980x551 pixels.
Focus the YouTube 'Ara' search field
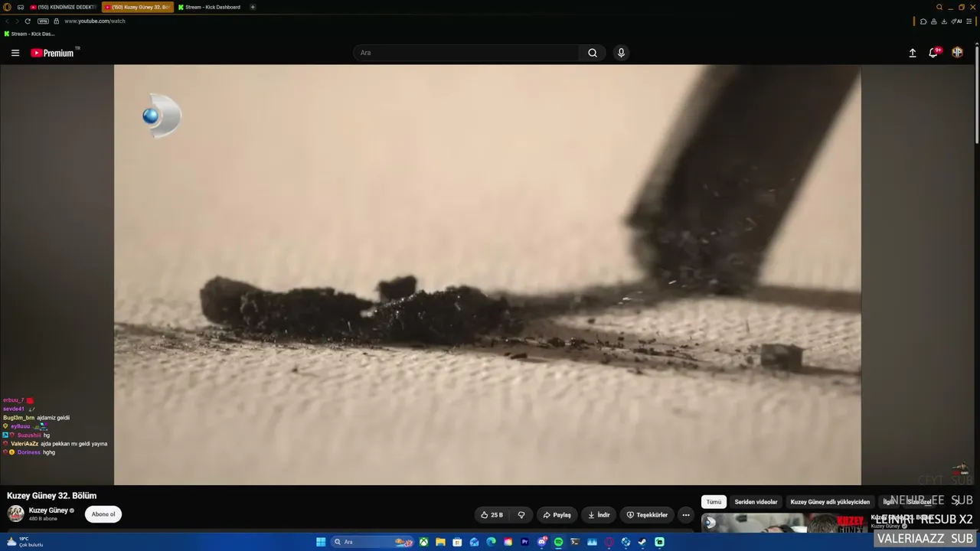pyautogui.click(x=467, y=53)
